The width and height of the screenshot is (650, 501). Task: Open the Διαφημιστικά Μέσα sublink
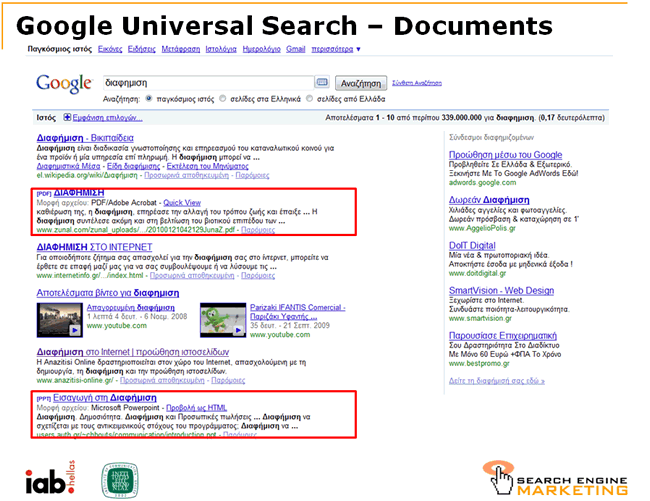click(68, 166)
